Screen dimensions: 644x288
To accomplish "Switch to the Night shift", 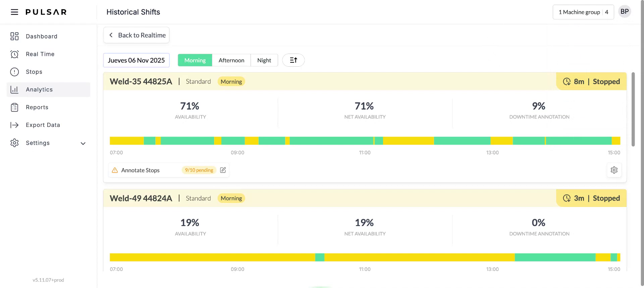I will click(264, 60).
